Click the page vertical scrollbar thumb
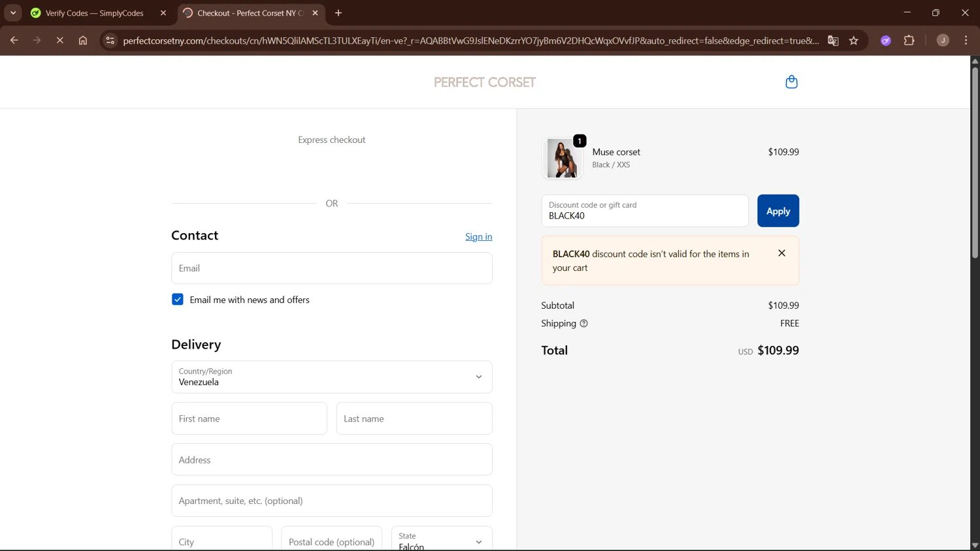The image size is (980, 551). [x=975, y=162]
